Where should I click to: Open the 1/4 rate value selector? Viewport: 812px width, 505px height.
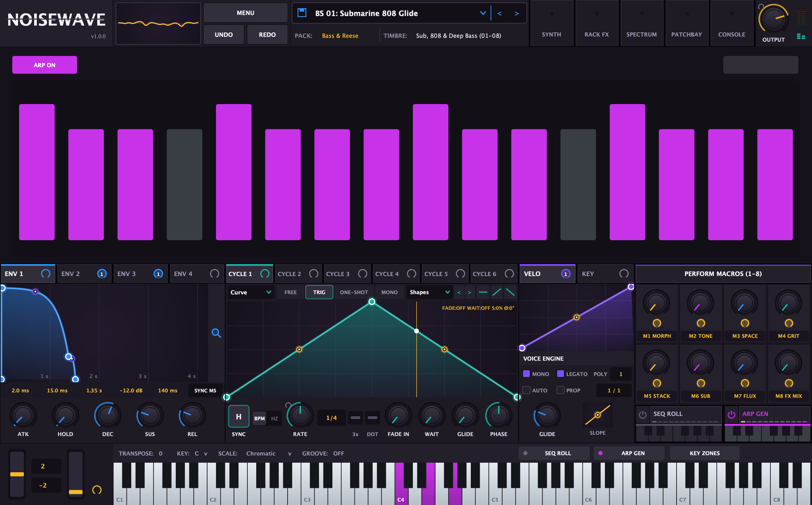click(x=331, y=418)
